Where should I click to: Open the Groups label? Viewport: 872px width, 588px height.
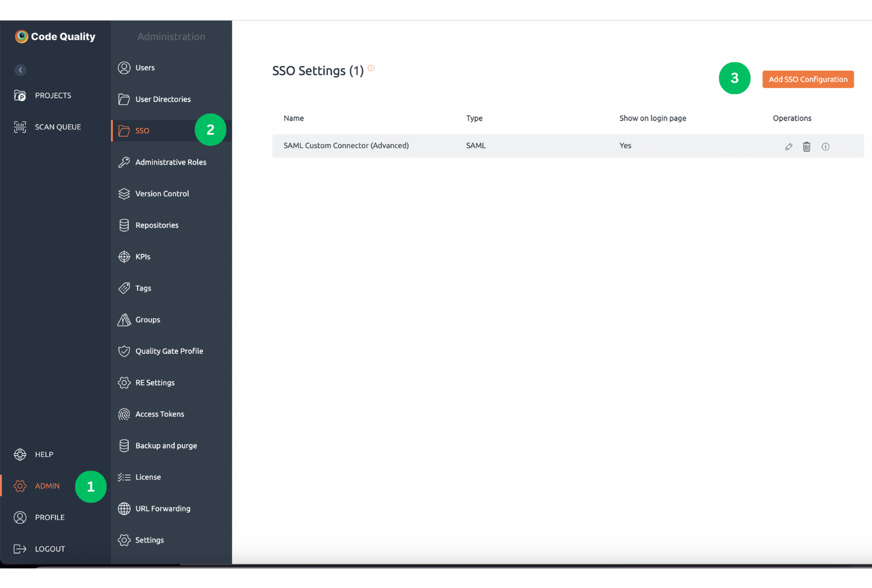coord(148,320)
